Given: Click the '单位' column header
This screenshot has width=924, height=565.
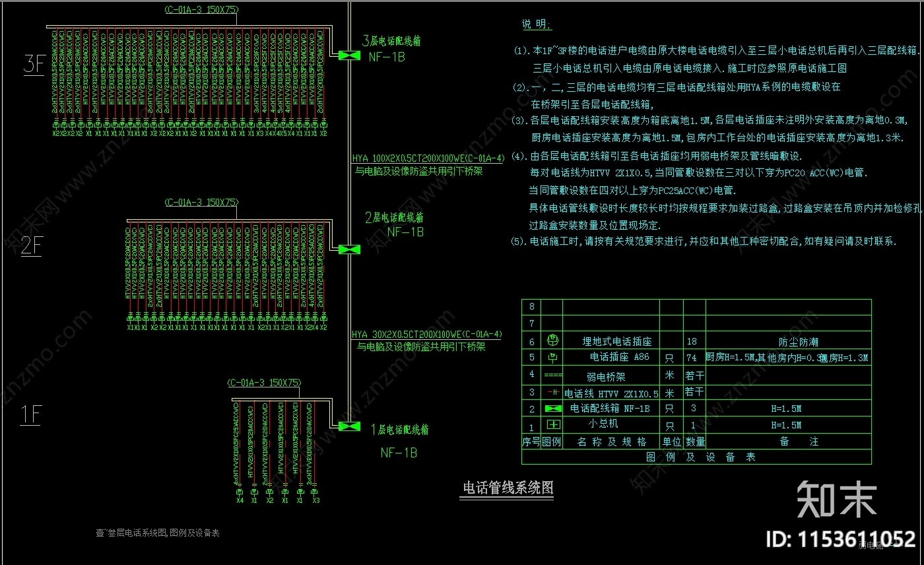Looking at the screenshot, I should coord(672,442).
